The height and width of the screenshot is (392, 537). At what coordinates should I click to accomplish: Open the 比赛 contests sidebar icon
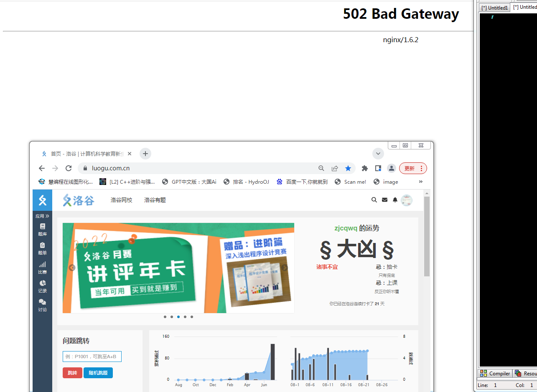click(x=42, y=267)
